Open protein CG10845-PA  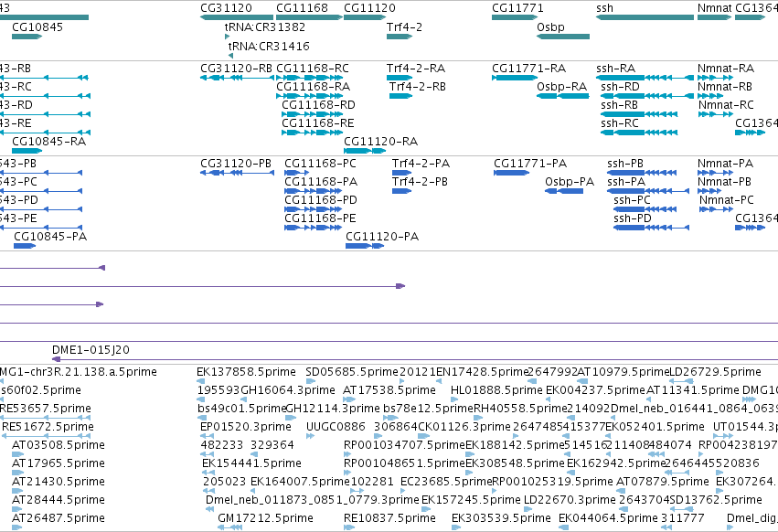pos(50,238)
